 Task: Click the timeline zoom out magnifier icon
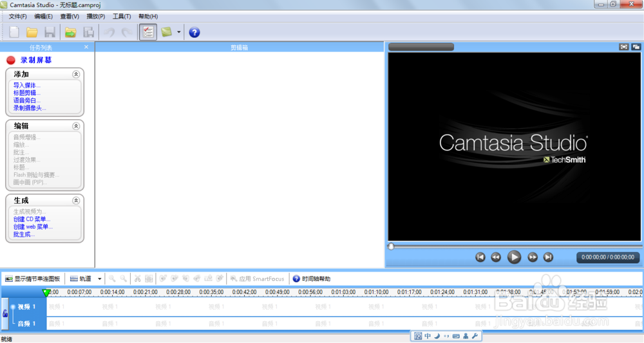(x=123, y=279)
